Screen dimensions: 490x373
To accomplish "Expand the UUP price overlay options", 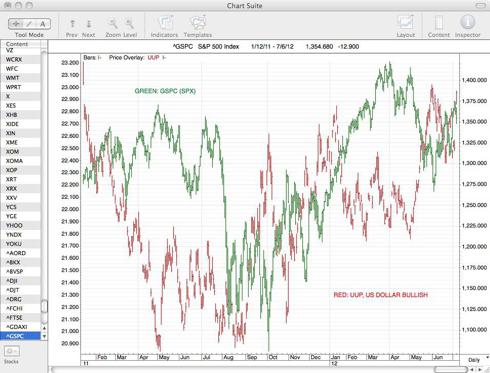I will (x=164, y=58).
